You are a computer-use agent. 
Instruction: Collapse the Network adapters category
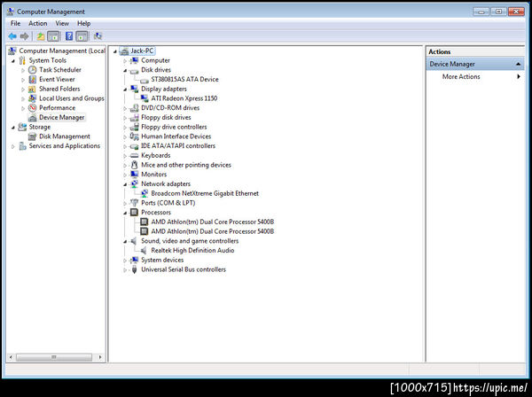125,184
